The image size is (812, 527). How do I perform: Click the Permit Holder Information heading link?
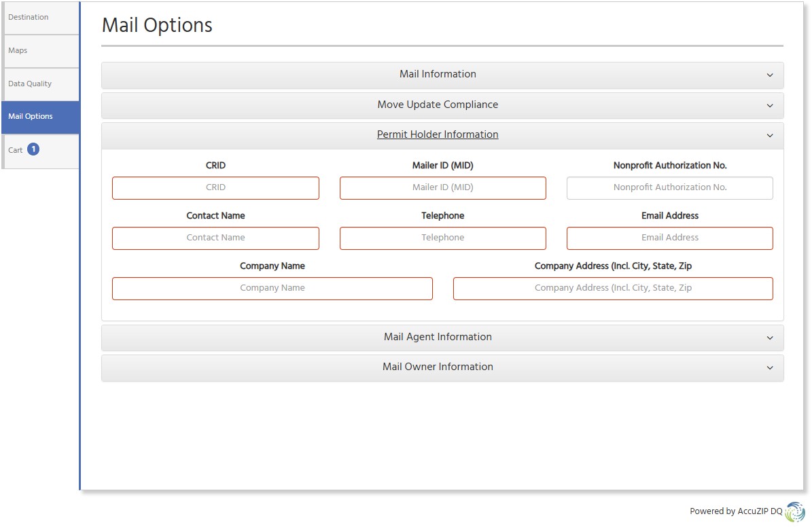[438, 134]
